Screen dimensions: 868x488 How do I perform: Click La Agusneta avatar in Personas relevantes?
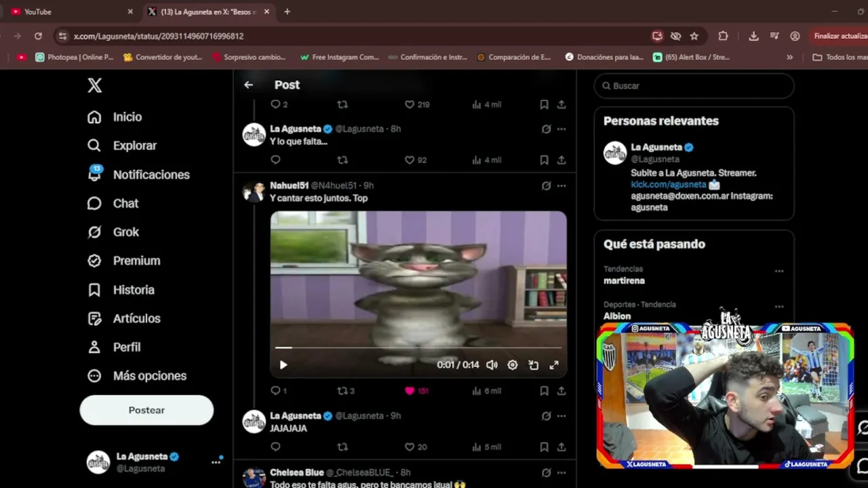click(615, 152)
